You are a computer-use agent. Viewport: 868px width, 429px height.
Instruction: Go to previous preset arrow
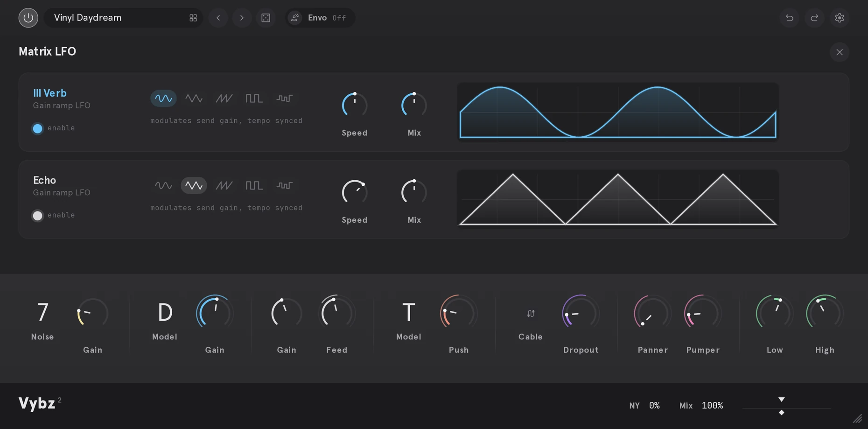(x=218, y=18)
